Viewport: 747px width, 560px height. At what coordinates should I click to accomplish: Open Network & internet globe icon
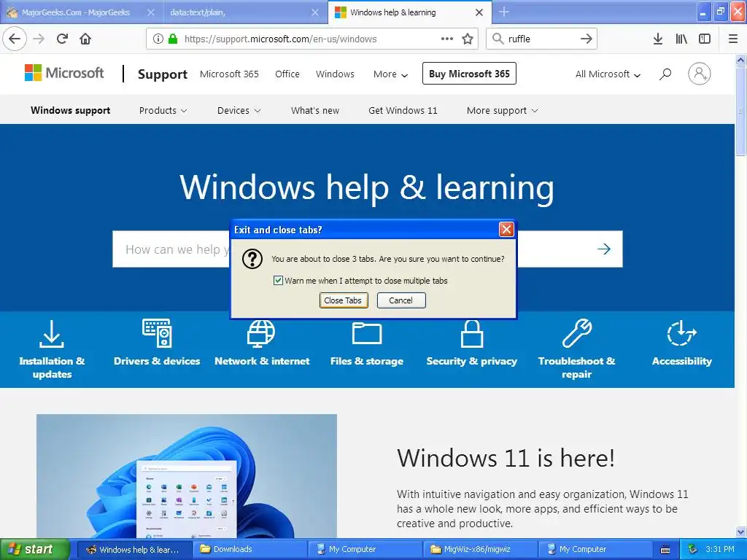click(x=261, y=333)
